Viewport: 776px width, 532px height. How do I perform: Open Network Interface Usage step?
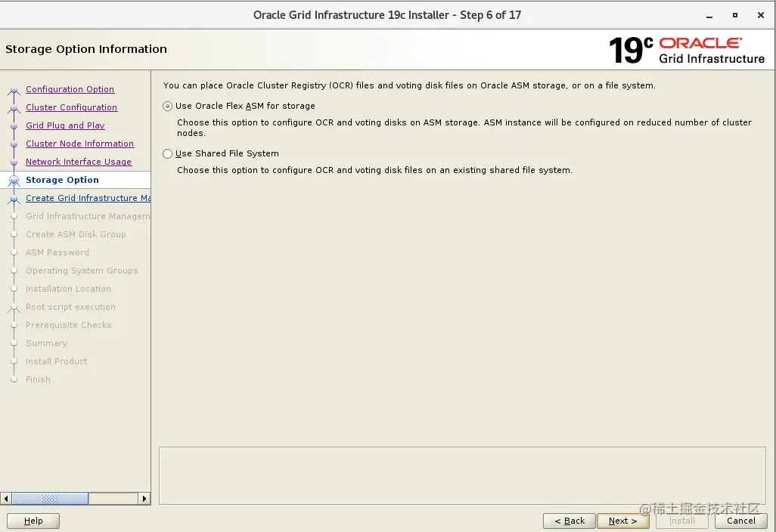point(79,162)
